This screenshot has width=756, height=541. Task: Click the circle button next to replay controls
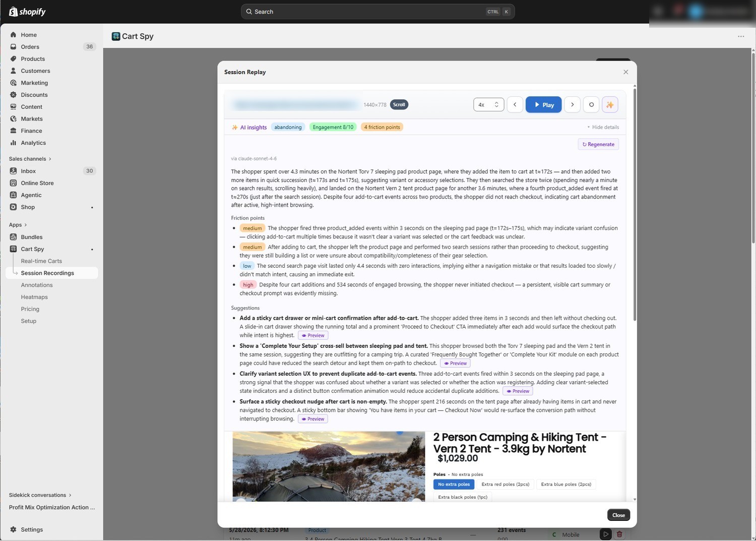coord(591,105)
